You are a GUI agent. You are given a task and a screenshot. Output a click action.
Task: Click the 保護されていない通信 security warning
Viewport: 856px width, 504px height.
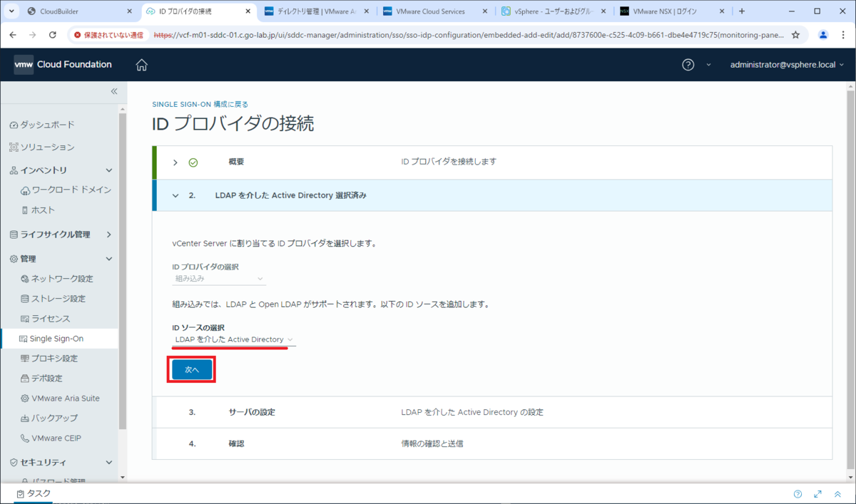coord(108,35)
